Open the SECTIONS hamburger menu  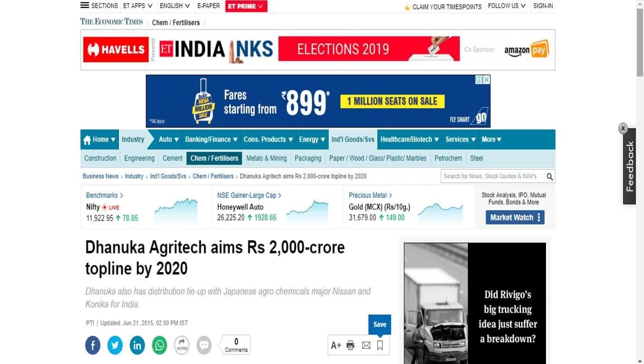pos(99,6)
